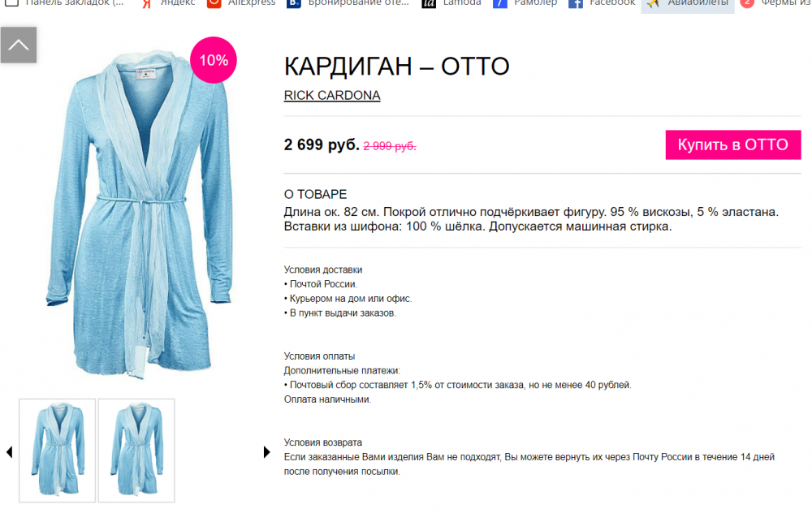This screenshot has width=812, height=522.
Task: Open the Lamoda bookmark icon
Action: [429, 3]
